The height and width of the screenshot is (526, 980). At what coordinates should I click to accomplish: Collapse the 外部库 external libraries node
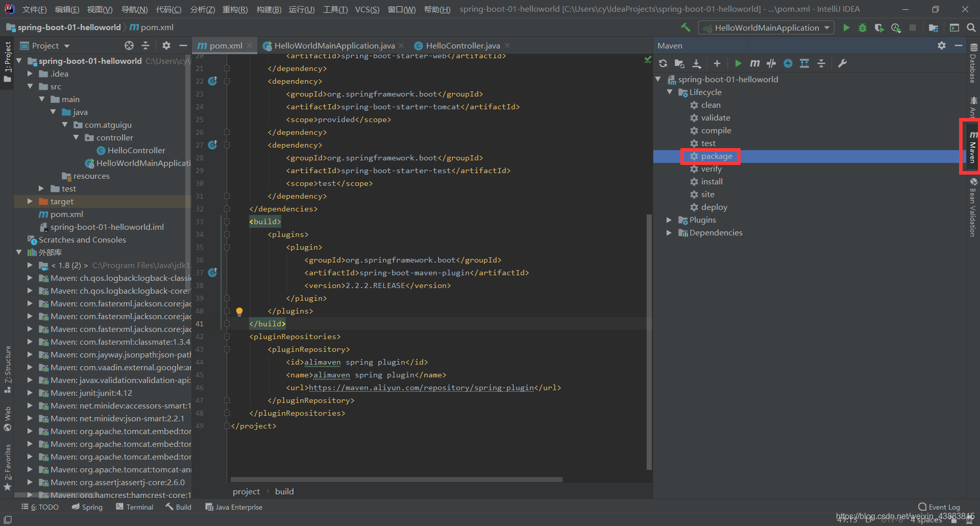(x=19, y=252)
